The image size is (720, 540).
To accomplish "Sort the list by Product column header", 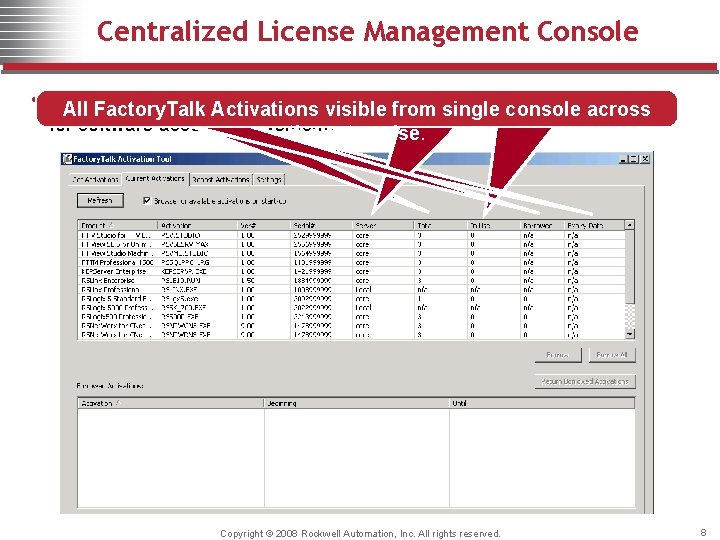I will pos(118,225).
